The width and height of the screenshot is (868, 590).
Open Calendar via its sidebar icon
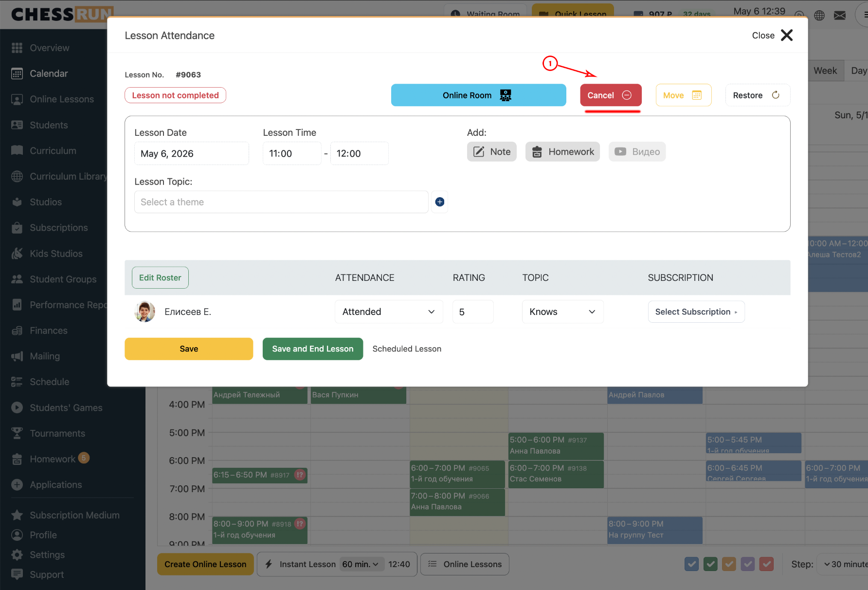pos(17,74)
